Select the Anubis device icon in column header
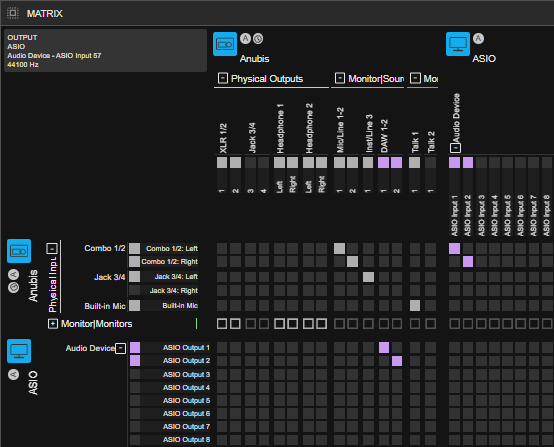The height and width of the screenshot is (447, 554). point(225,44)
